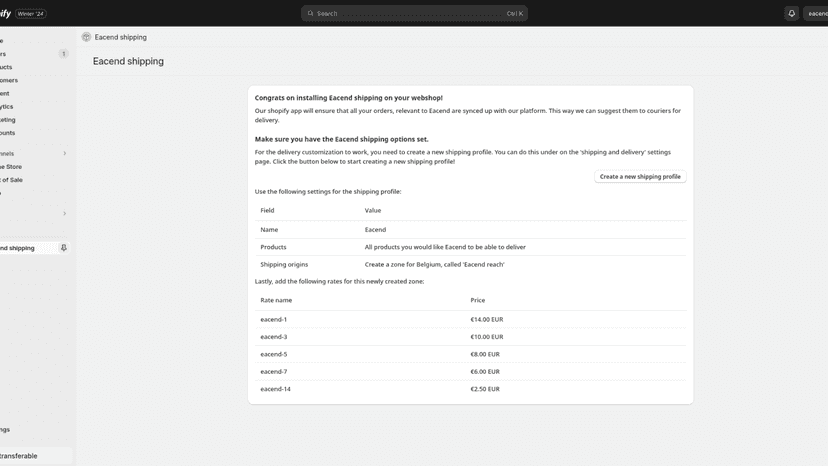Viewport: 828px width, 466px height.
Task: Click the '€6.00 EUR' price
Action: coord(485,372)
